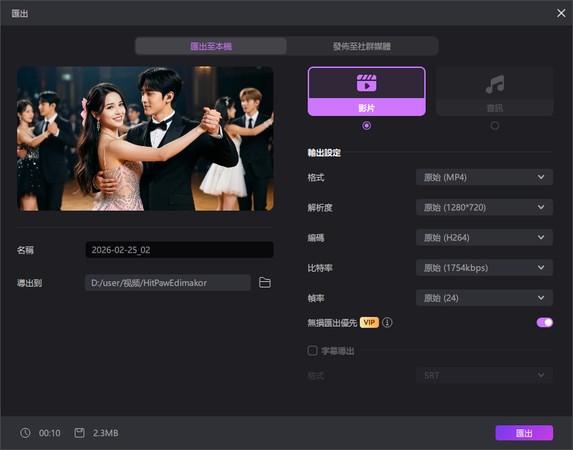Click the info icon beside the VIP badge
This screenshot has height=450, width=573.
pyautogui.click(x=387, y=322)
